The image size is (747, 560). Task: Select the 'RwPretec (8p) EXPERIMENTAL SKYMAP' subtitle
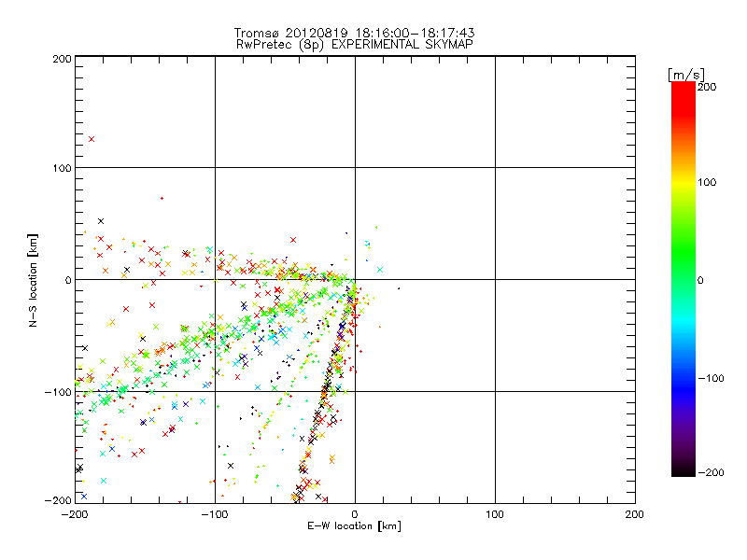pyautogui.click(x=354, y=44)
